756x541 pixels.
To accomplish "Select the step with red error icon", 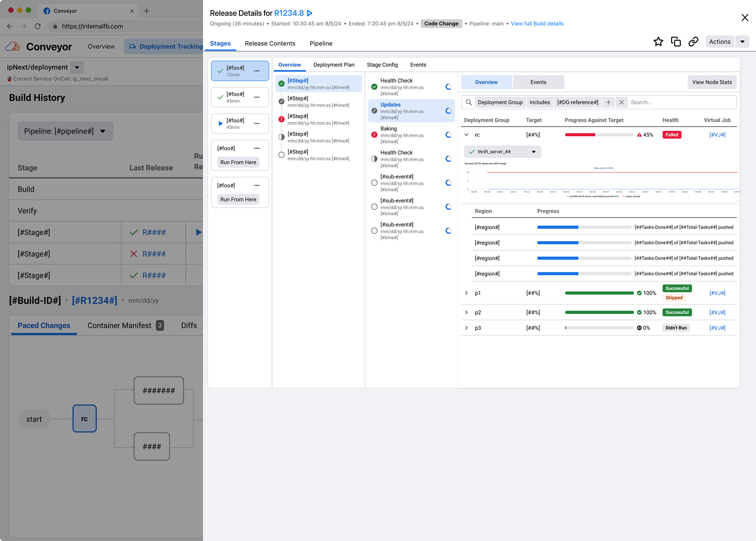I will [x=318, y=119].
